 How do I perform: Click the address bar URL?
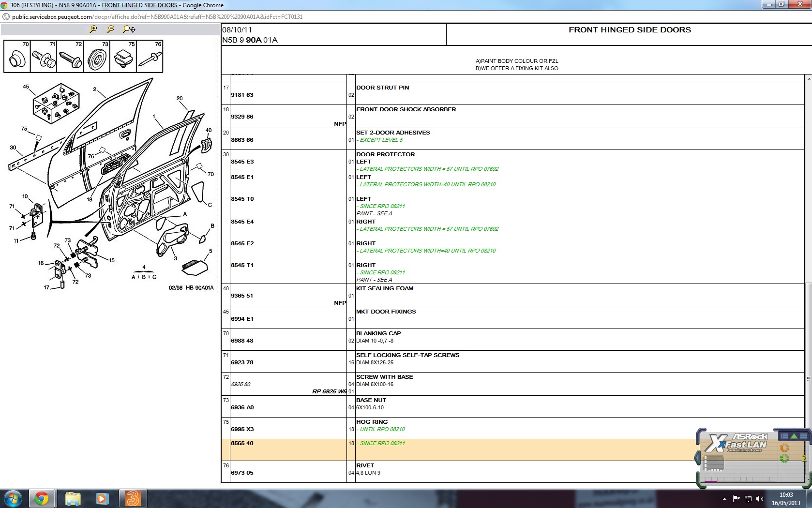(157, 16)
